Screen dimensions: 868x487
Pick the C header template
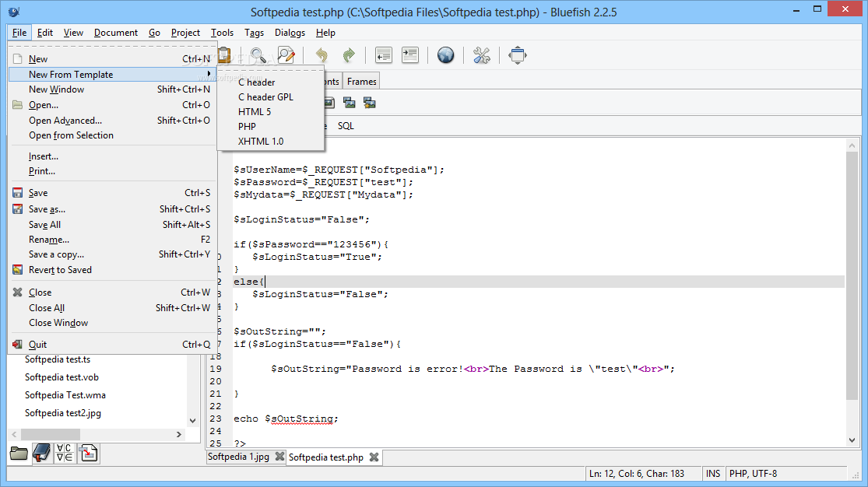pos(271,82)
